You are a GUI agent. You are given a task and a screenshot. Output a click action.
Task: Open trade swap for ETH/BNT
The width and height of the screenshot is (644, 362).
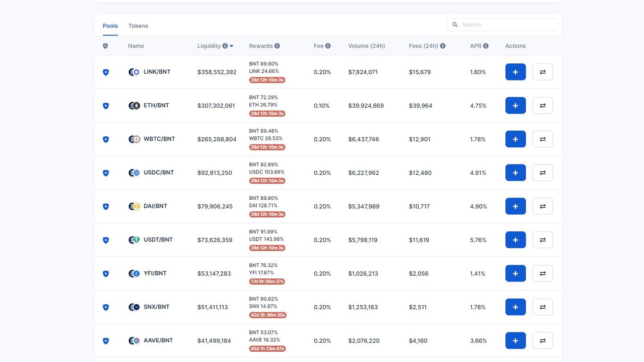pyautogui.click(x=542, y=105)
